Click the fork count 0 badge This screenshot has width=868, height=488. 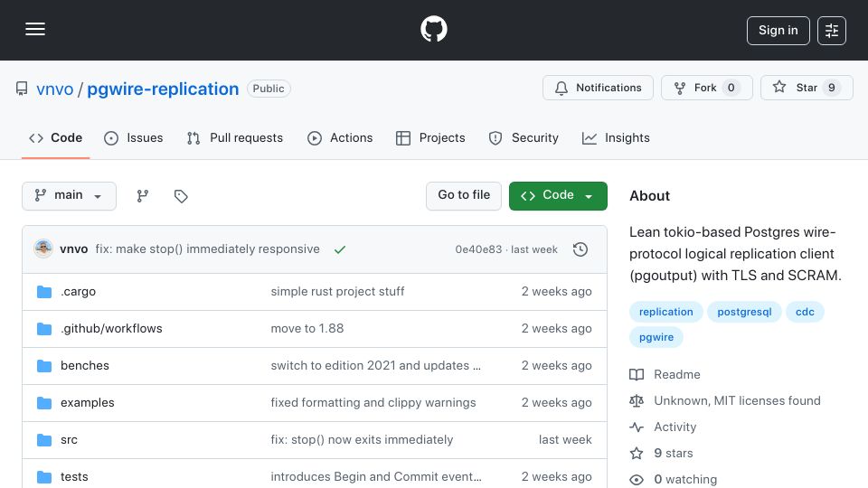click(731, 88)
